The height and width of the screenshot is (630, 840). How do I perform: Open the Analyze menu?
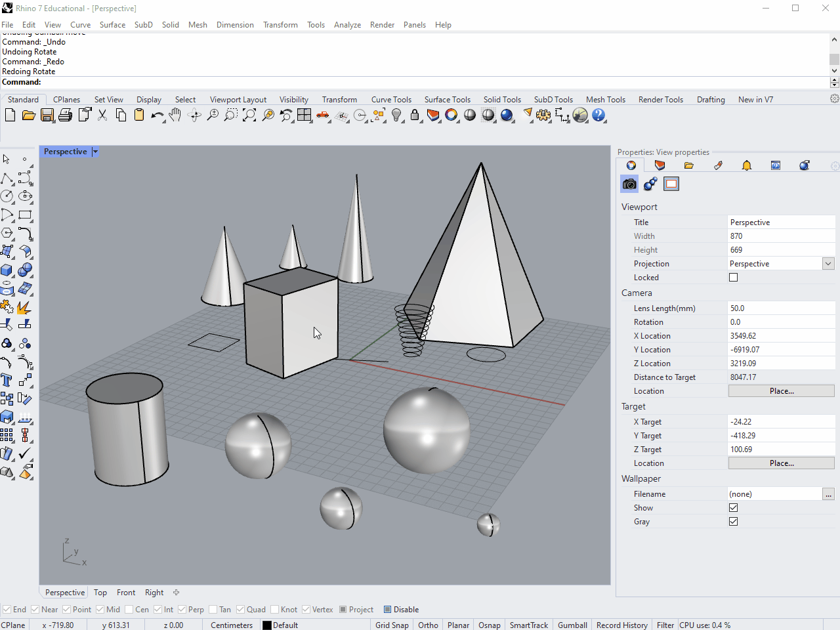click(347, 25)
